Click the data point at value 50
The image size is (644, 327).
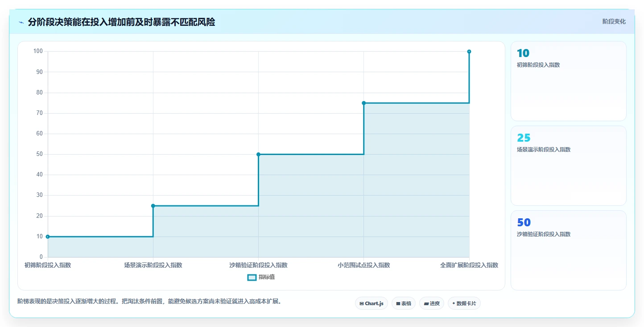258,154
